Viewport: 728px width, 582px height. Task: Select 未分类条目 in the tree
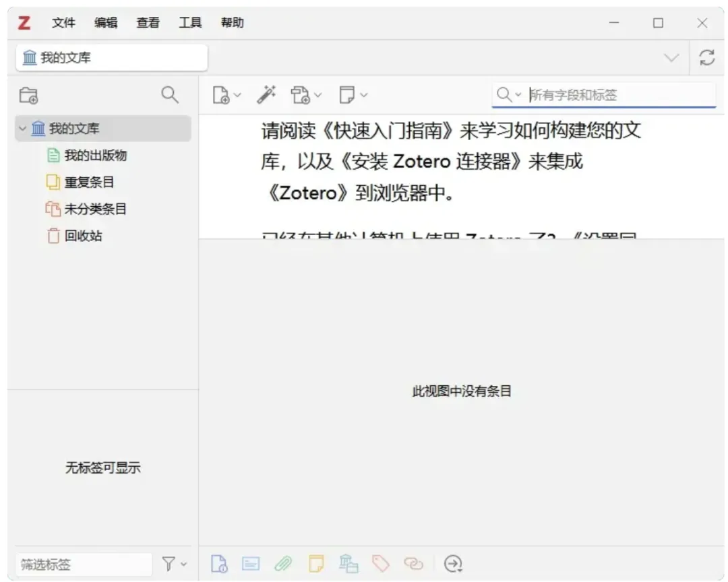tap(95, 209)
